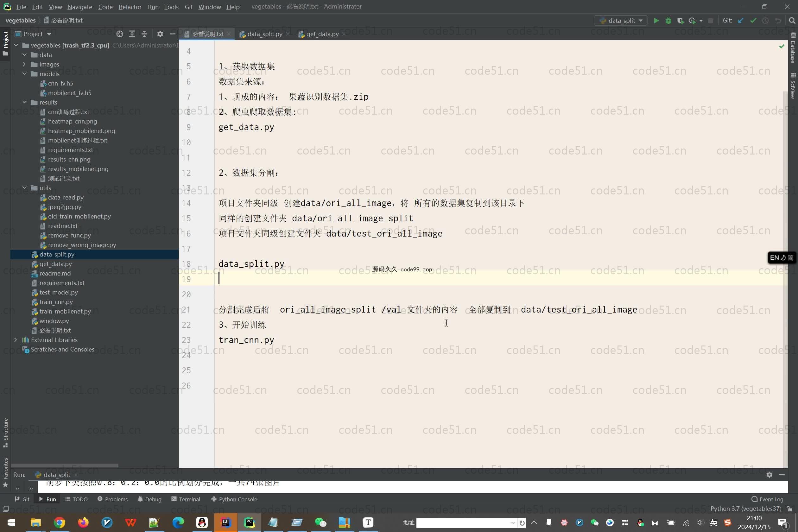Expand the images folder
Image resolution: width=798 pixels, height=532 pixels.
click(24, 64)
